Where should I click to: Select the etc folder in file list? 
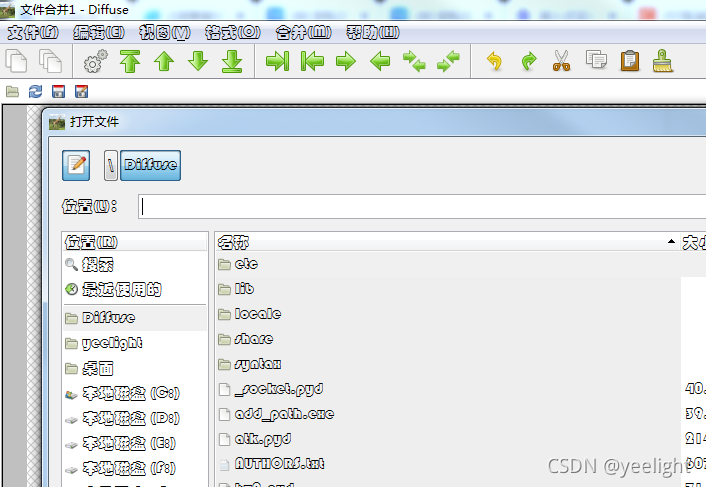pos(448,264)
